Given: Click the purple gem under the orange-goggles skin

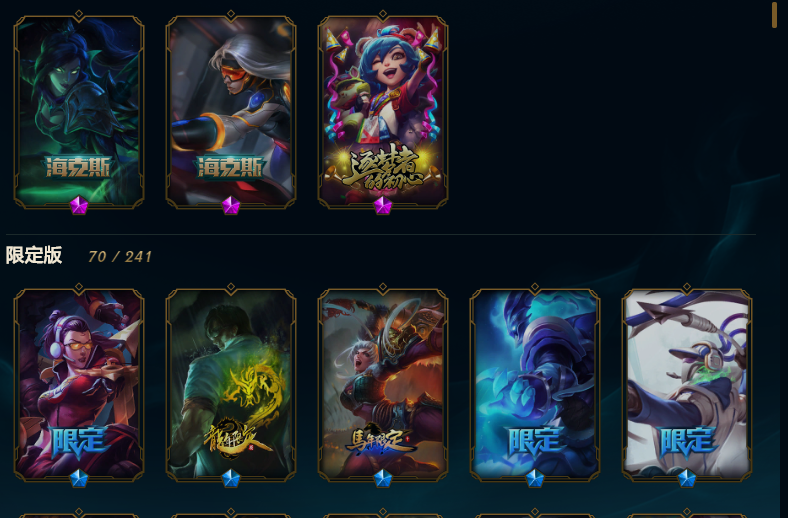Looking at the screenshot, I should pos(231,205).
